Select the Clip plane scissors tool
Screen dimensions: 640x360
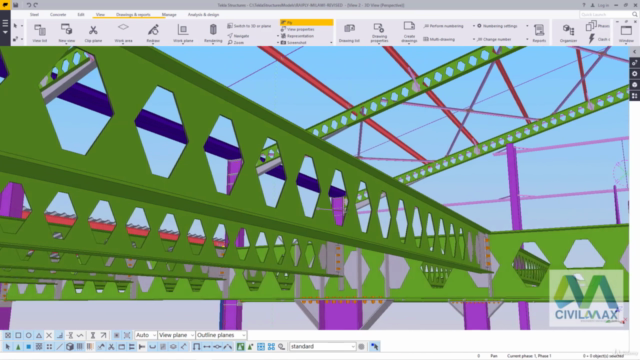(x=93, y=33)
